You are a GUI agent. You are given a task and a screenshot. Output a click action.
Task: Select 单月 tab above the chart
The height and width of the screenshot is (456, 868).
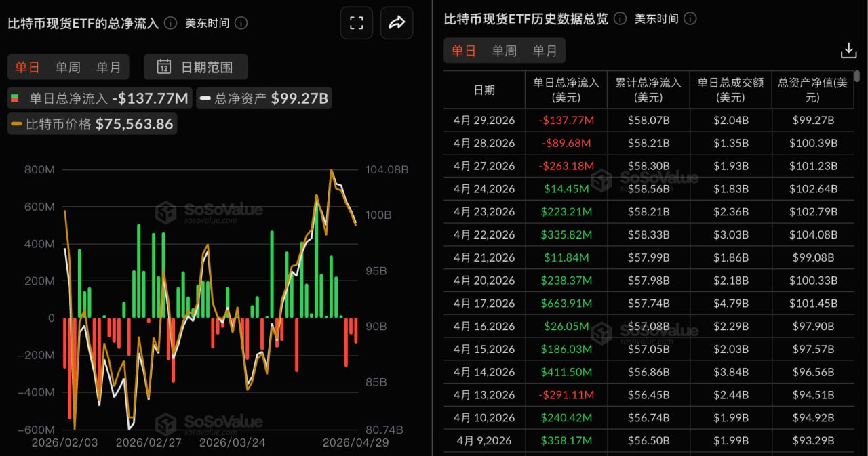click(x=108, y=67)
